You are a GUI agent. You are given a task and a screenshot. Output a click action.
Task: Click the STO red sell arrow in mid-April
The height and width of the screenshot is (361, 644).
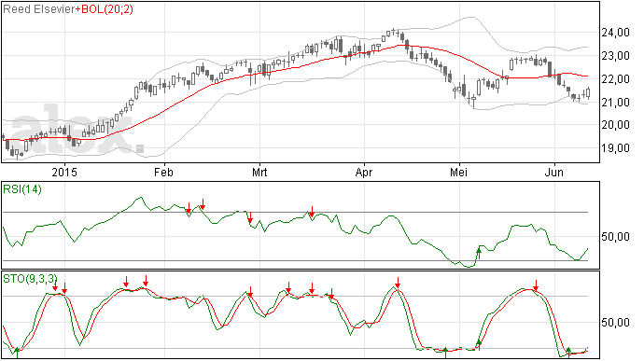398,282
